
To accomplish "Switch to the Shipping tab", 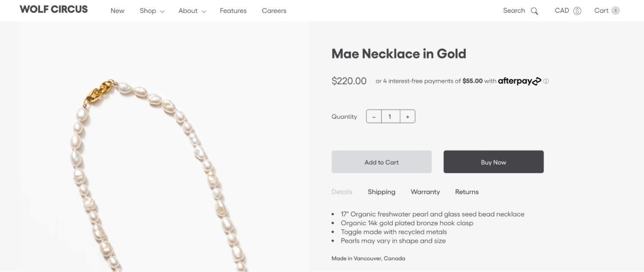I will (381, 192).
